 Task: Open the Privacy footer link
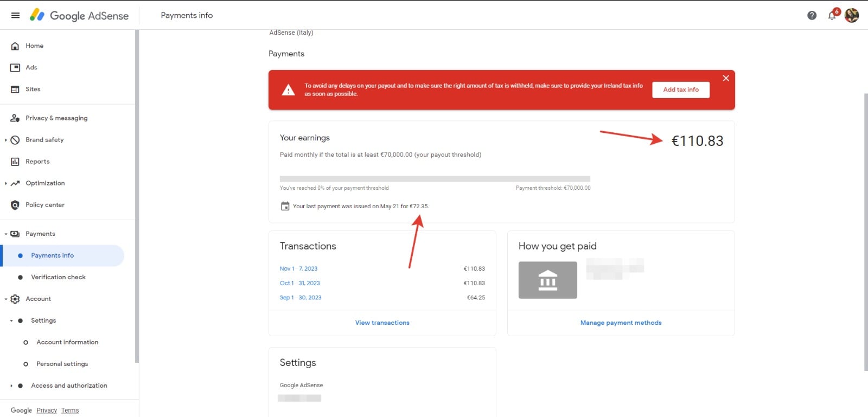click(x=47, y=410)
